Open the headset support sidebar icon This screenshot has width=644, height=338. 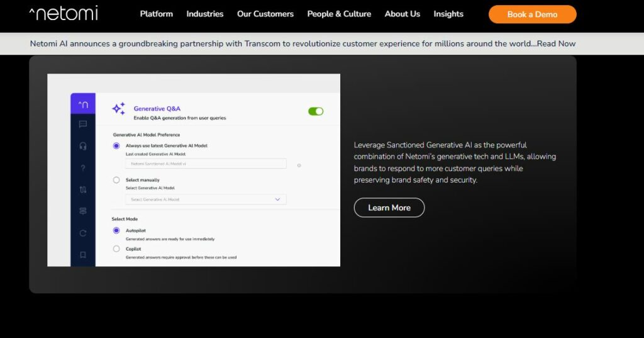click(83, 146)
